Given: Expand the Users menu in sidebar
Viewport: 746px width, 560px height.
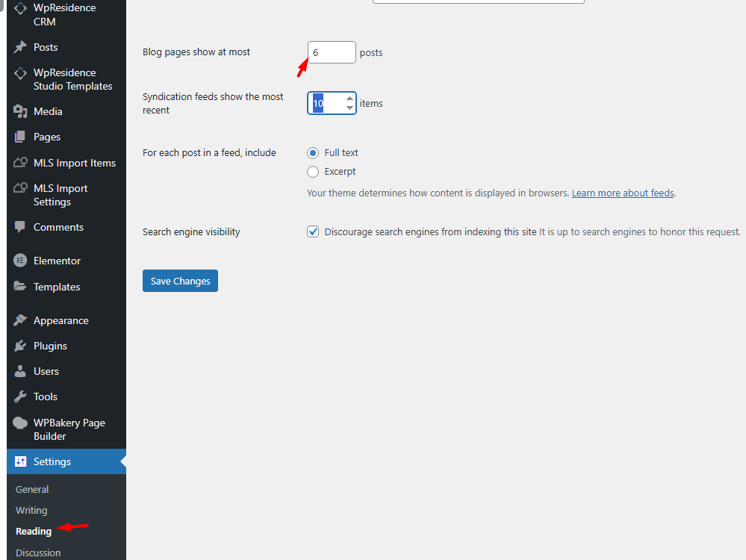Looking at the screenshot, I should point(46,371).
